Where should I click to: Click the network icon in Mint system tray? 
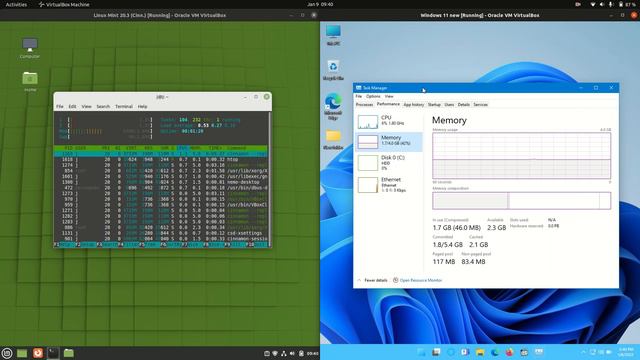(284, 353)
